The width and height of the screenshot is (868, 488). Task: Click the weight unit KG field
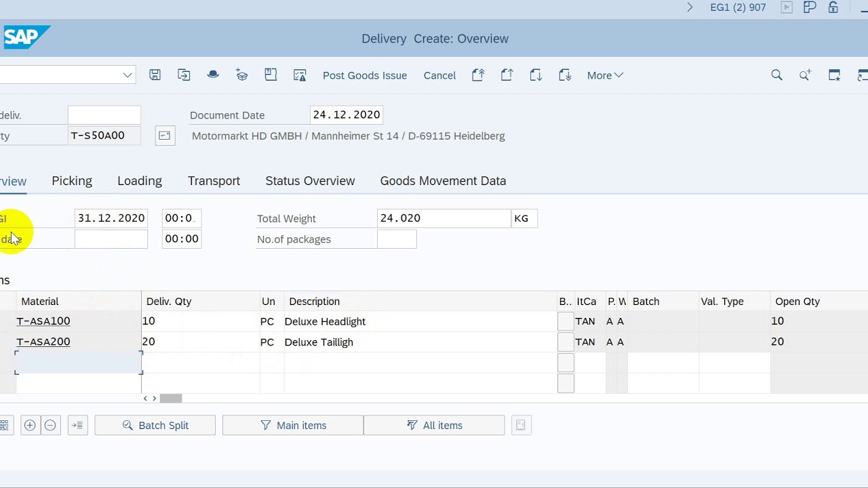coord(524,218)
